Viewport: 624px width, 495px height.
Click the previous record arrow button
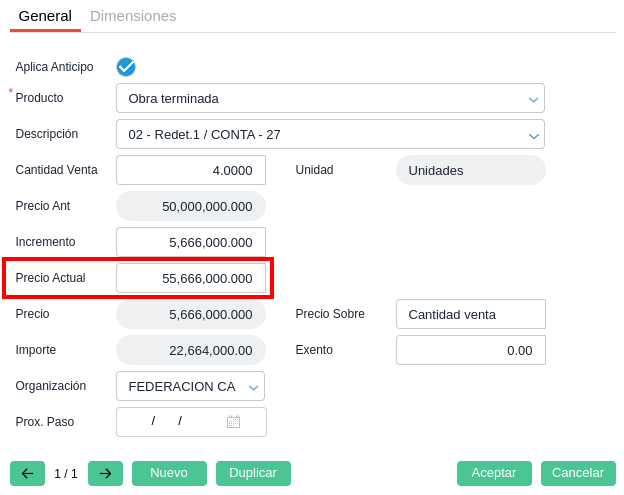(27, 473)
